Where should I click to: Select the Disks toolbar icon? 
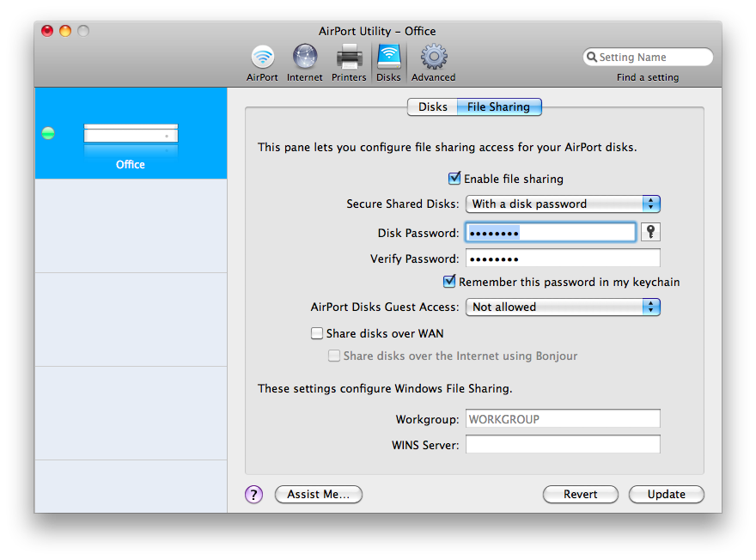tap(388, 64)
